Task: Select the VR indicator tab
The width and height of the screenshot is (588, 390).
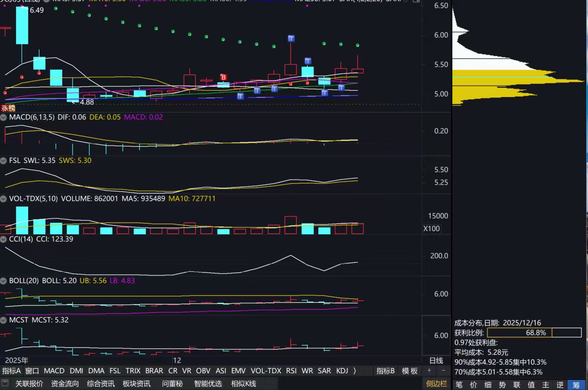Action: [x=186, y=371]
